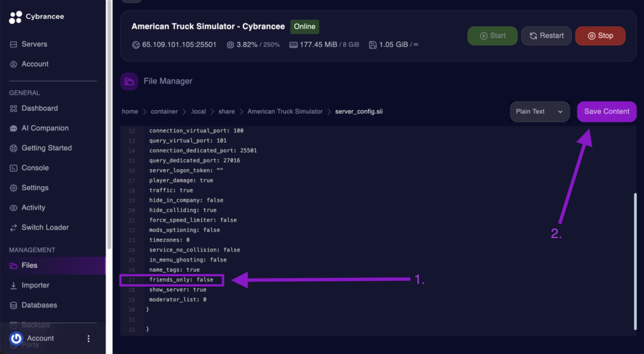Click the traffic: true line

171,190
